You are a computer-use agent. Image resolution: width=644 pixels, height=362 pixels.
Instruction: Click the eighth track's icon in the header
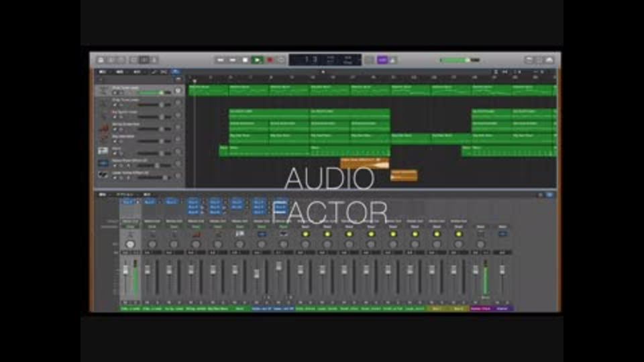coord(103,175)
